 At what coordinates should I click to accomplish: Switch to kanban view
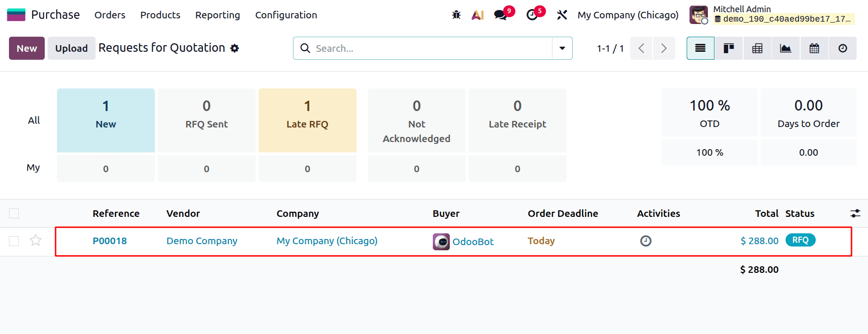(729, 48)
